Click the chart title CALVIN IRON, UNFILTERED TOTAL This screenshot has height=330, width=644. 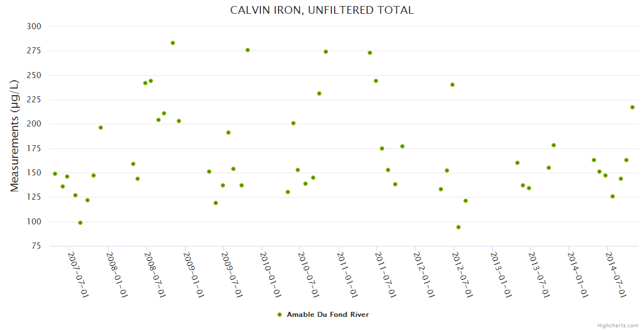(321, 10)
